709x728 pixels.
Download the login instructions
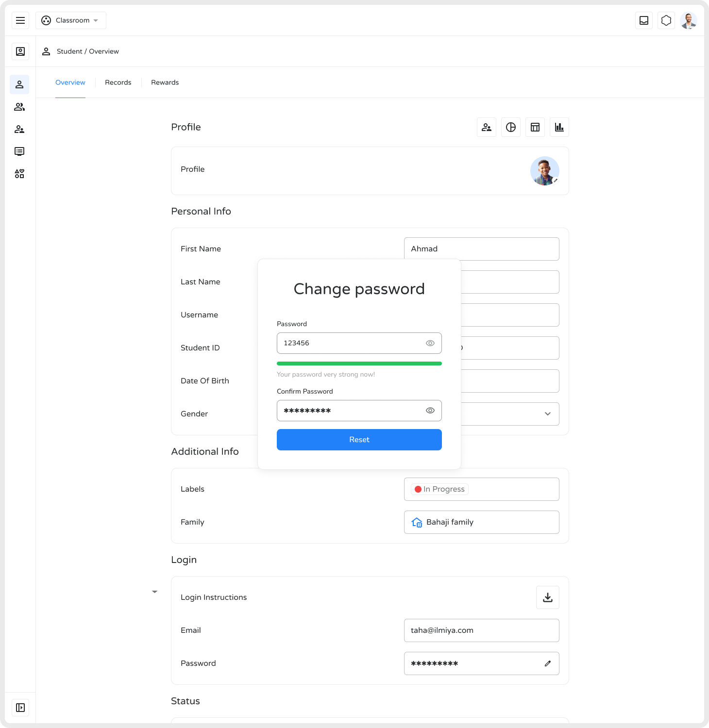pyautogui.click(x=548, y=597)
